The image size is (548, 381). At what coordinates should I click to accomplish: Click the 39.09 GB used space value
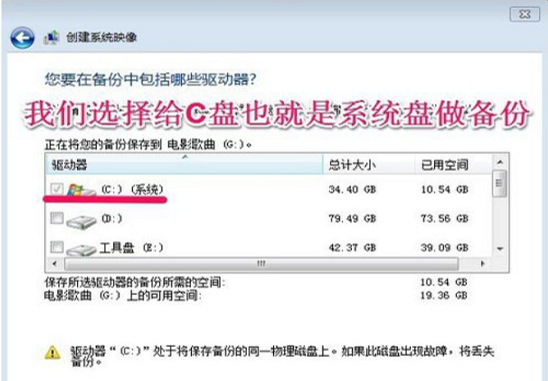tap(445, 247)
